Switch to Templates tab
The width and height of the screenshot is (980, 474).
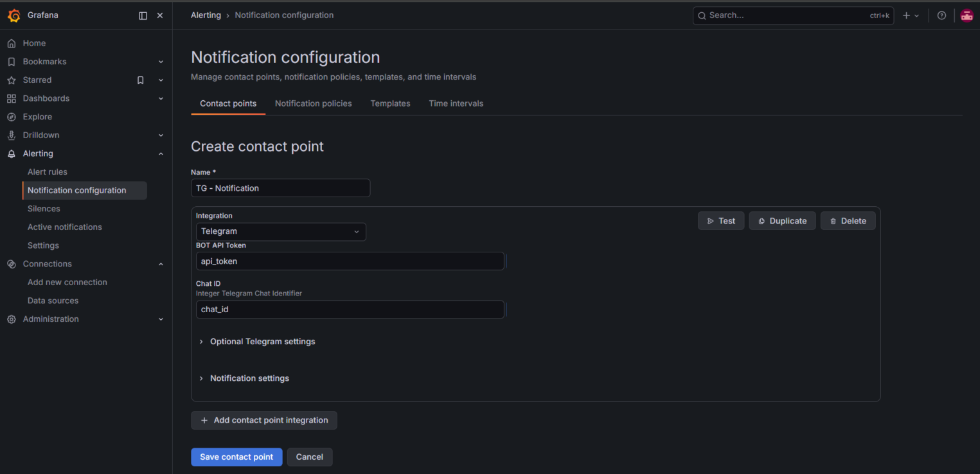(x=390, y=103)
